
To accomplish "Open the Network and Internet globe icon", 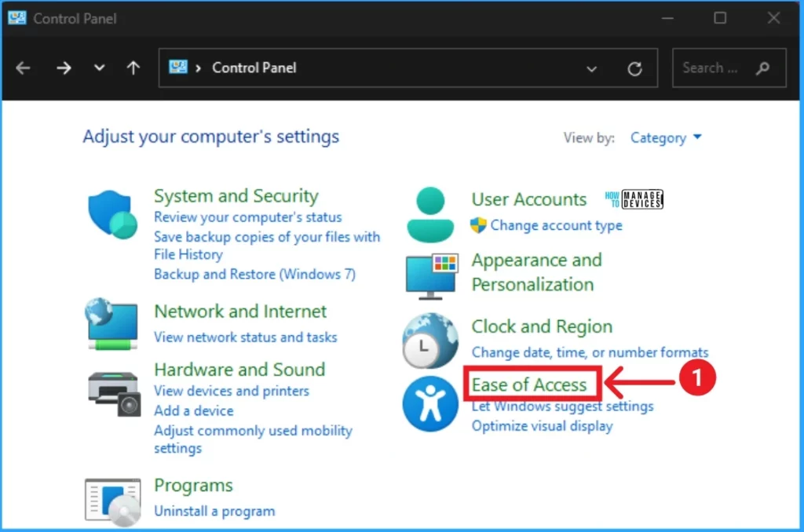I will tap(111, 324).
